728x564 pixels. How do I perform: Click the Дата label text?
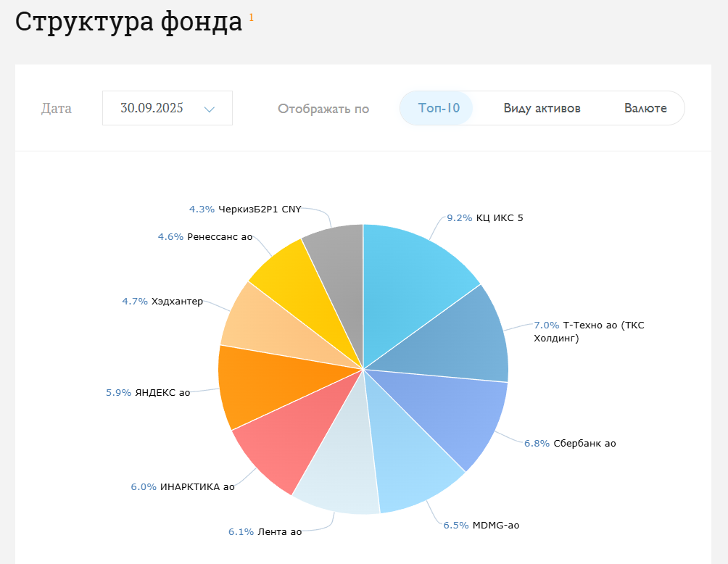56,109
